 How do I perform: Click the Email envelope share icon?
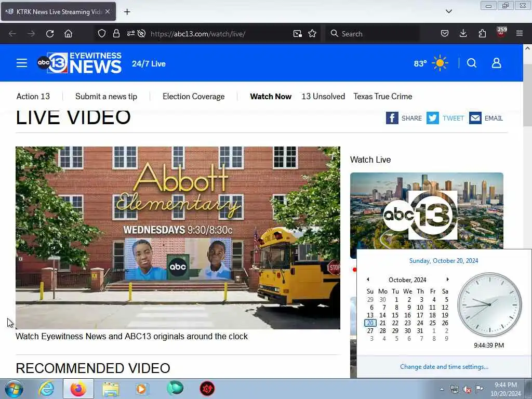[475, 118]
